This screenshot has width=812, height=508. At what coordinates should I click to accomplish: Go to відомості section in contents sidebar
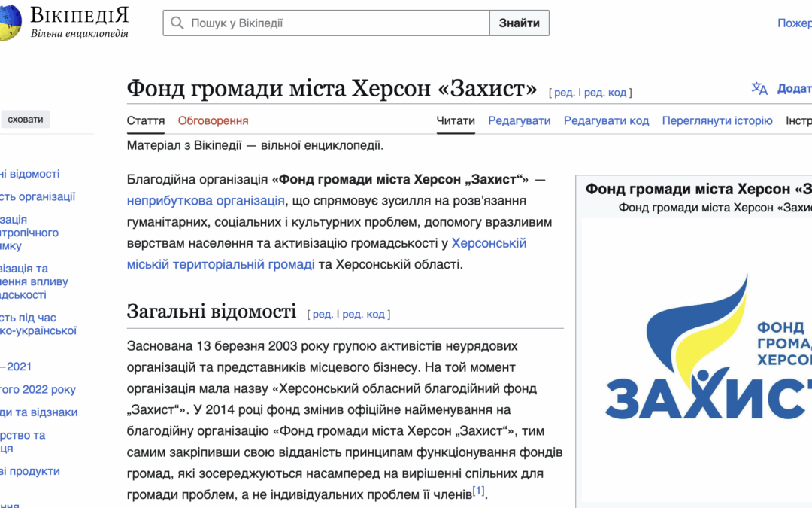(29, 174)
